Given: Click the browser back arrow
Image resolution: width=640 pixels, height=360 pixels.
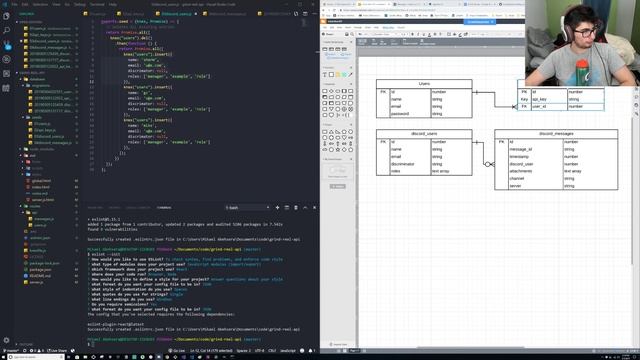Looking at the screenshot, I should [x=324, y=10].
